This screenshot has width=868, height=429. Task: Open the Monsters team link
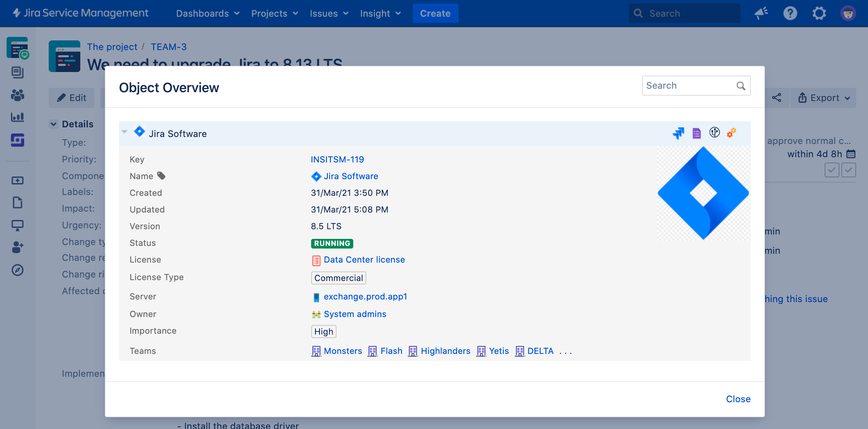[x=343, y=351]
